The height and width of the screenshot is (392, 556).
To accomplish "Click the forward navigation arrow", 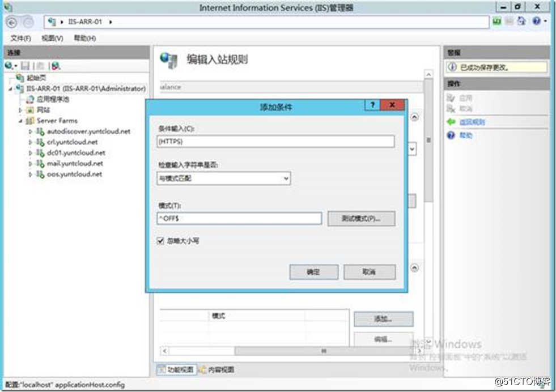I will (28, 23).
